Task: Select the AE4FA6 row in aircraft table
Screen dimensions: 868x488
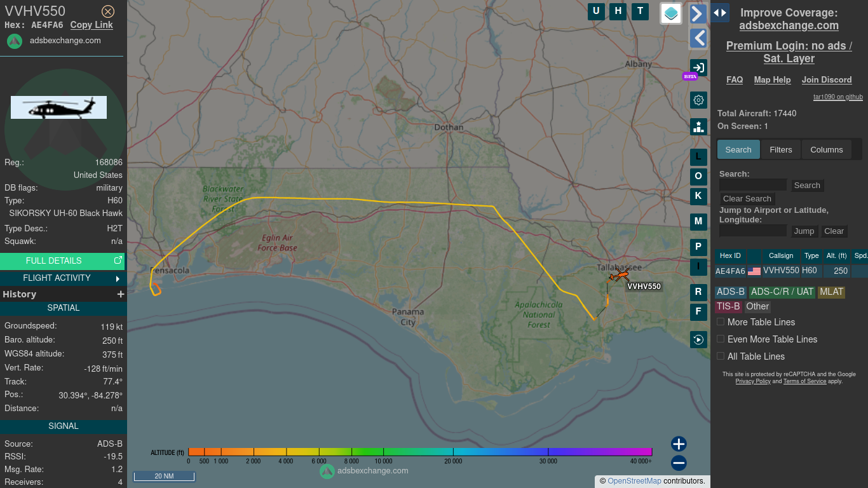Action: (791, 271)
